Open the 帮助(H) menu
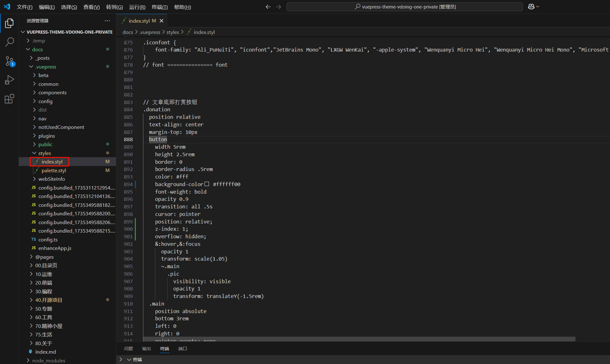610x364 pixels. pos(182,7)
